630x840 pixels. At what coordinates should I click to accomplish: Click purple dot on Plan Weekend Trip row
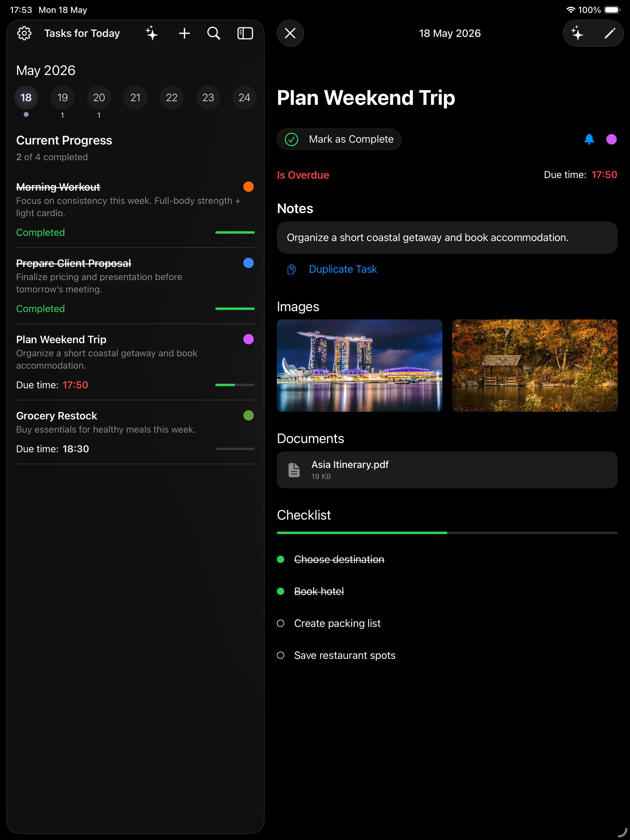(x=249, y=339)
